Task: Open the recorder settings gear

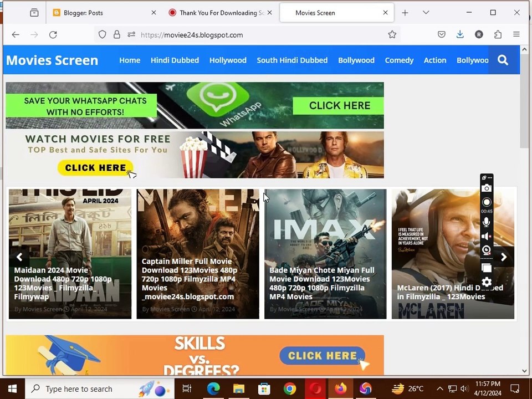Action: pyautogui.click(x=487, y=282)
